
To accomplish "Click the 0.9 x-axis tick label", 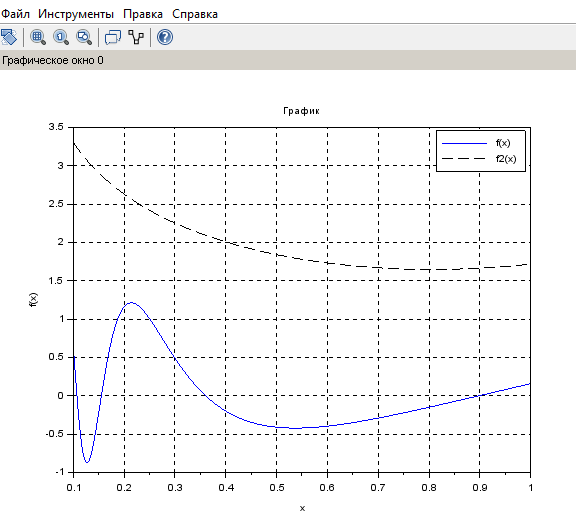I will (480, 488).
